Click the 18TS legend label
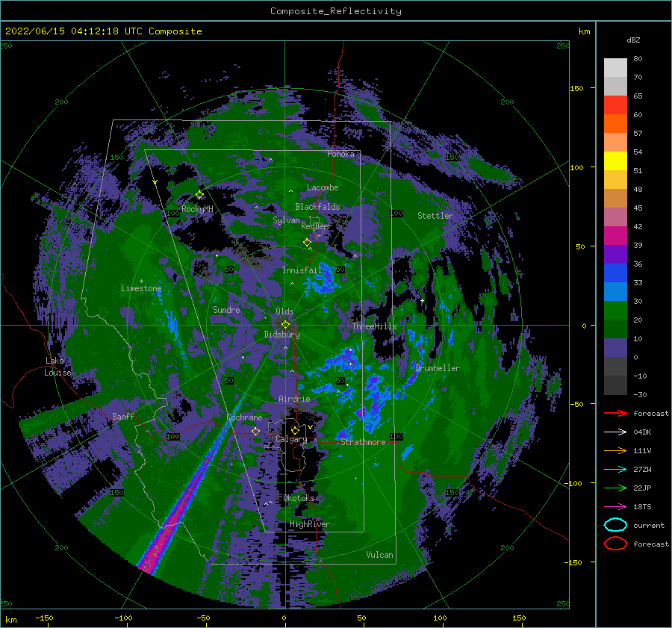Image resolution: width=672 pixels, height=628 pixels. (x=642, y=507)
